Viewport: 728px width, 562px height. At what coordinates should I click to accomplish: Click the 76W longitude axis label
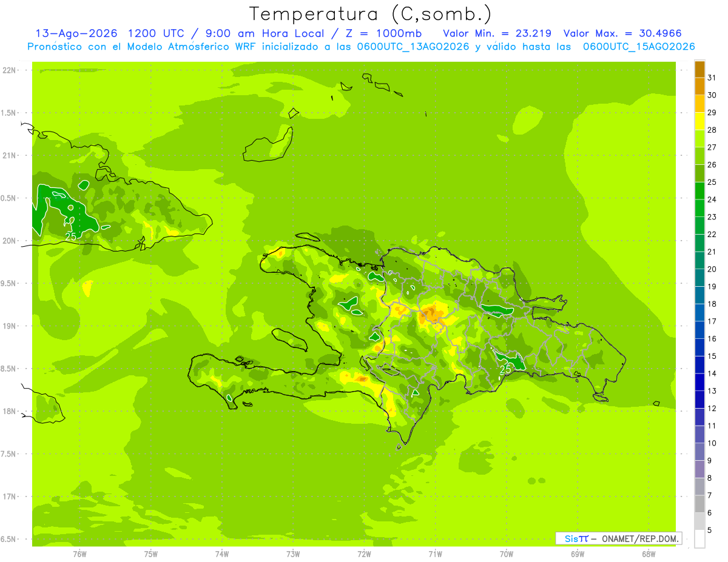coord(79,554)
